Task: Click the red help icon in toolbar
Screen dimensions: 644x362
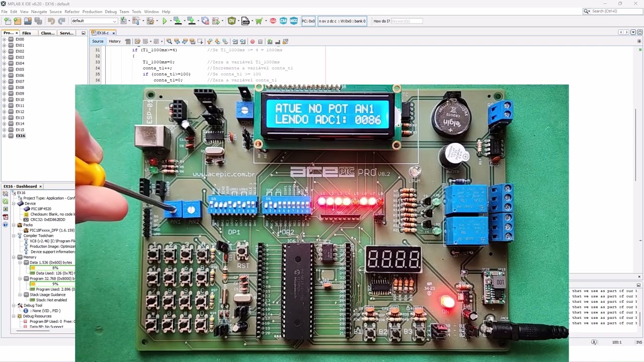Action: click(x=273, y=21)
